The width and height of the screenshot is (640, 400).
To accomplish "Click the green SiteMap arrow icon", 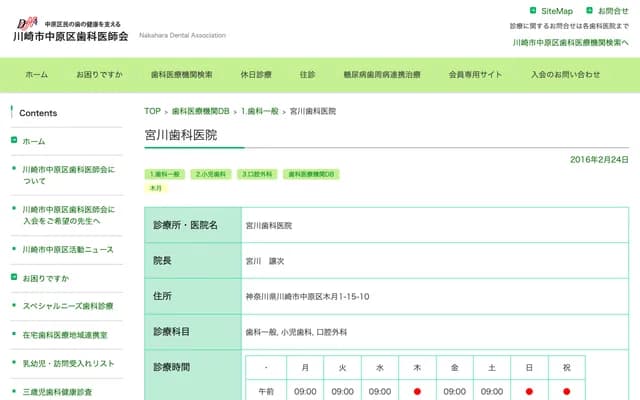I will tap(533, 11).
